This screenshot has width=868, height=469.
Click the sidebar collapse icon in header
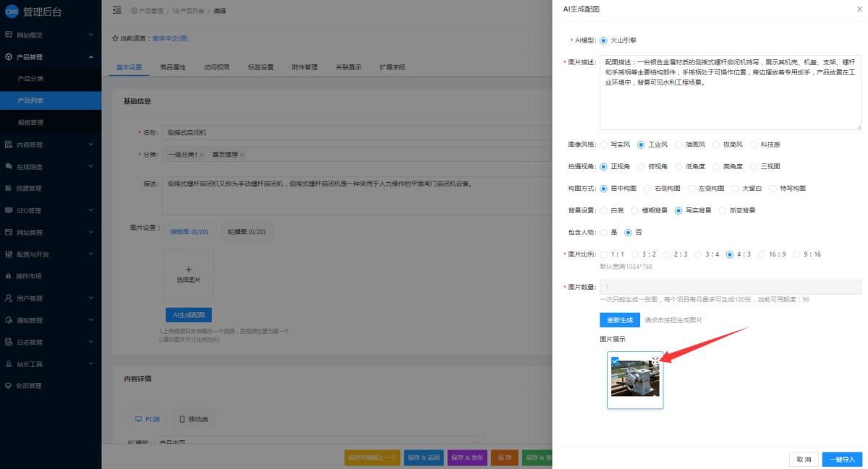tap(117, 10)
